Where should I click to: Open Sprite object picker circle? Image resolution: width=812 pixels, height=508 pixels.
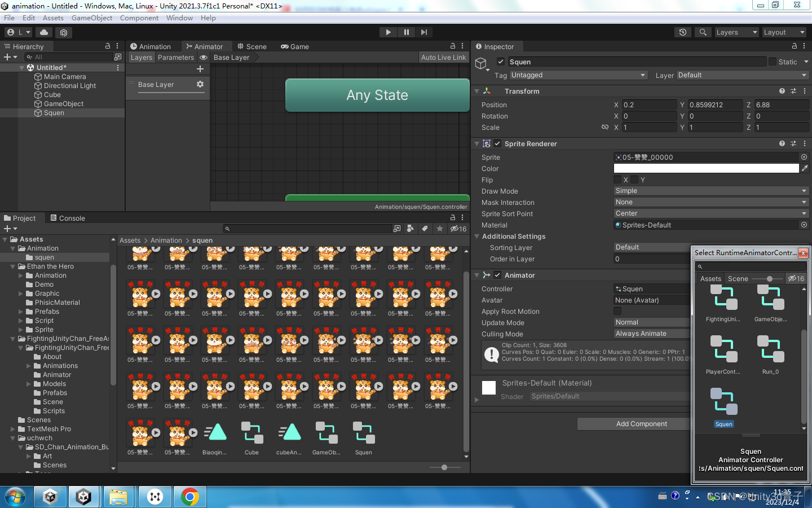click(804, 157)
